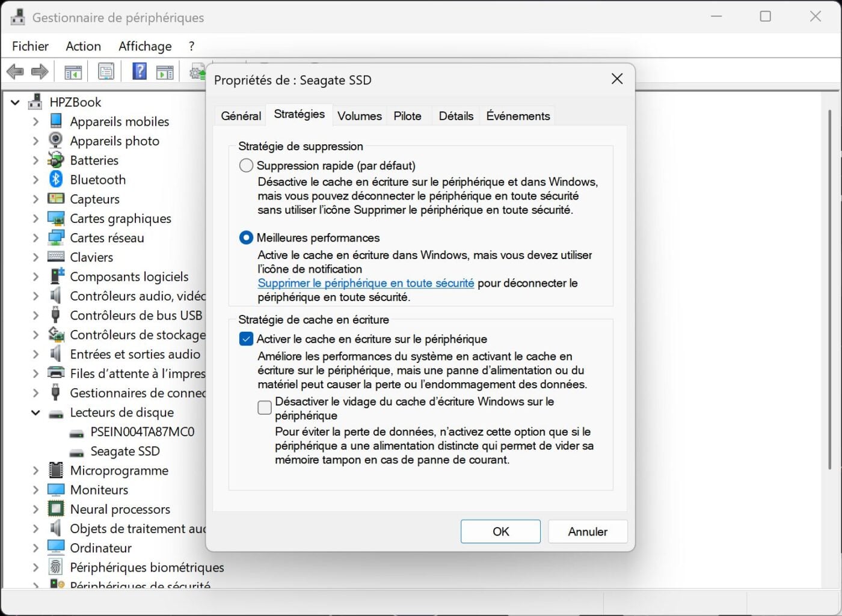The height and width of the screenshot is (616, 842).
Task: Collapse the Lecteurs de disque node
Action: (x=35, y=412)
